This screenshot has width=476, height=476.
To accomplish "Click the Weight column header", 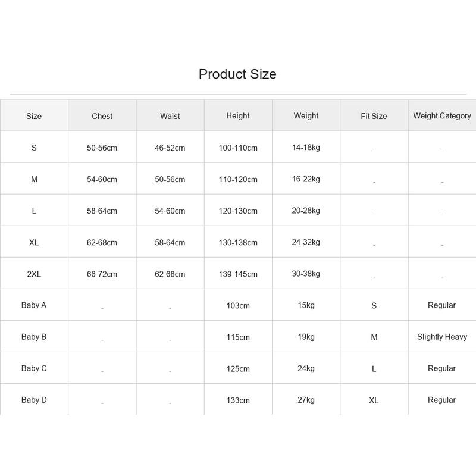I will point(306,115).
